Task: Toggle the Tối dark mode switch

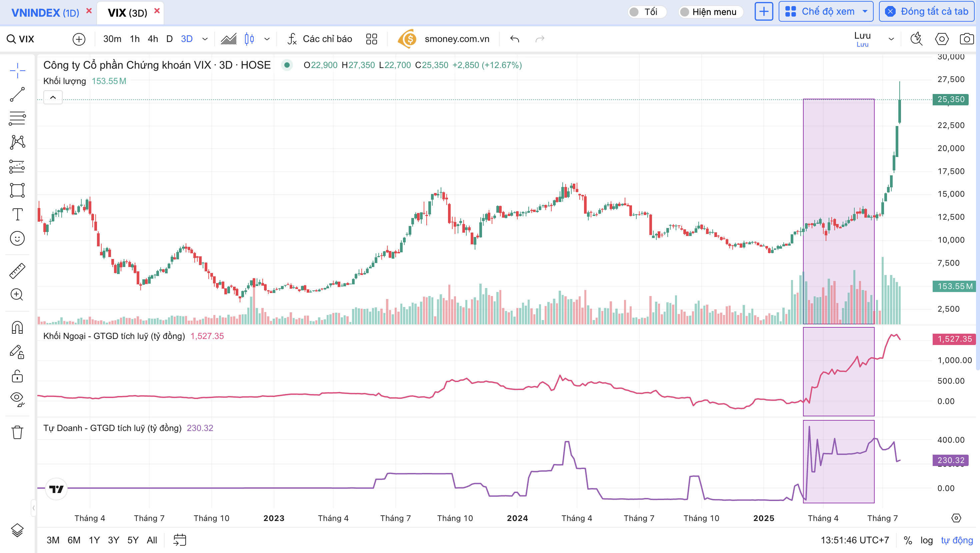Action: 634,12
